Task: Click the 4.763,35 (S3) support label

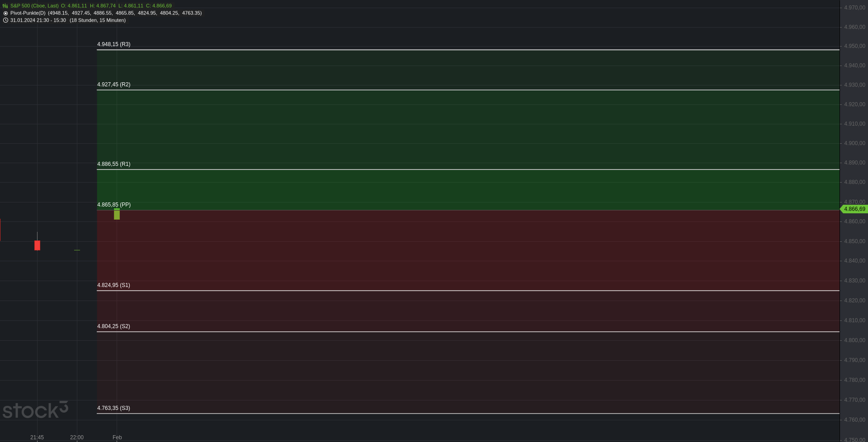Action: (x=113, y=408)
